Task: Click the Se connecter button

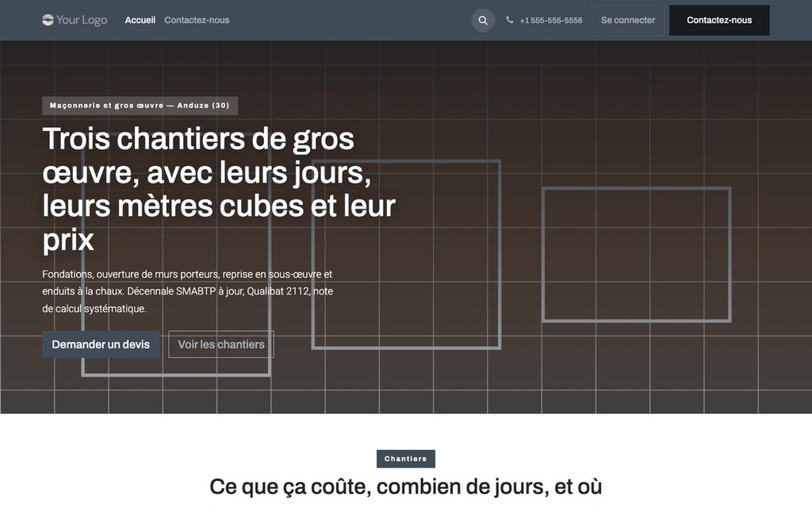Action: coord(628,20)
